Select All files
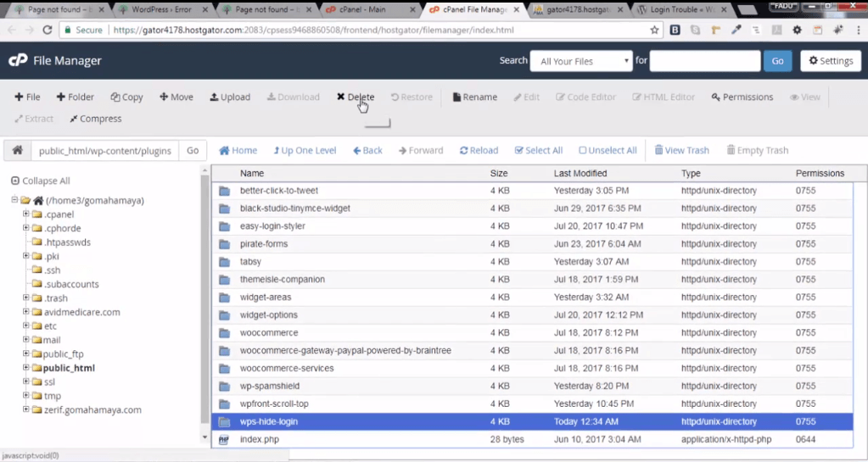 click(539, 150)
